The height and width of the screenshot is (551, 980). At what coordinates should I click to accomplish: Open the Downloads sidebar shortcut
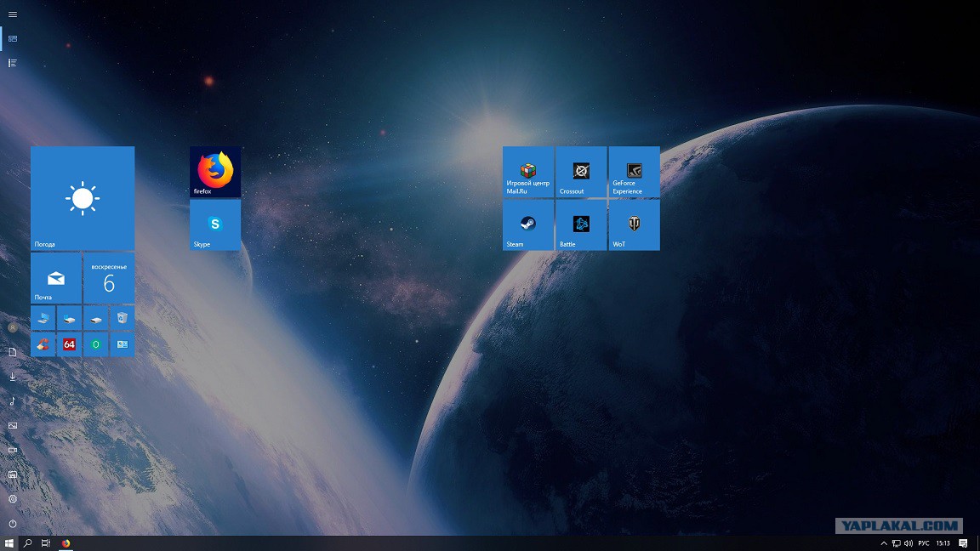(x=13, y=376)
